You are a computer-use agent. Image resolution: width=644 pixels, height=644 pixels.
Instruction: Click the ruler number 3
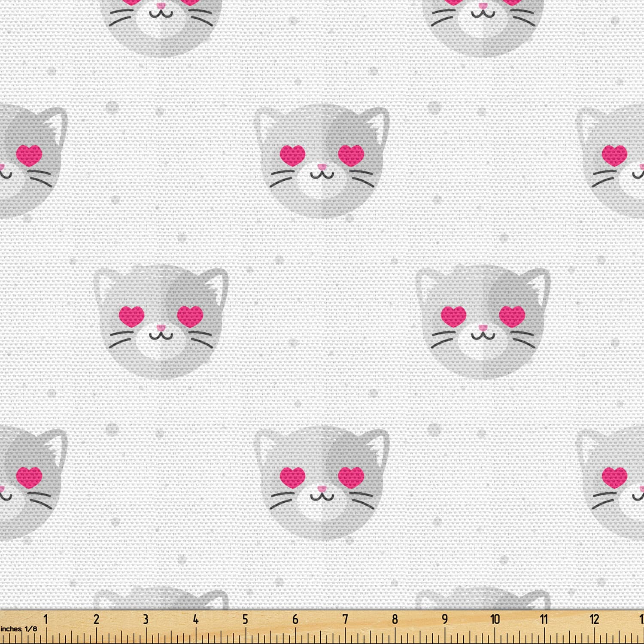coord(146,620)
